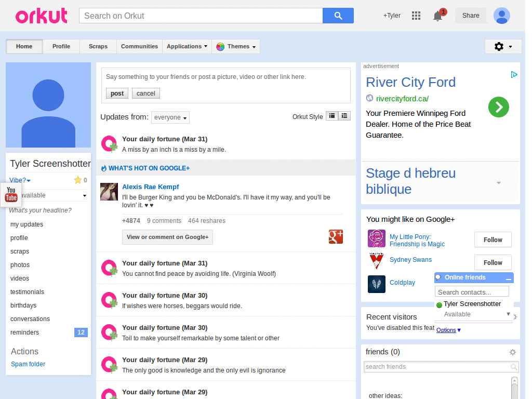
Task: Open the Vibe? dropdown
Action: click(20, 180)
